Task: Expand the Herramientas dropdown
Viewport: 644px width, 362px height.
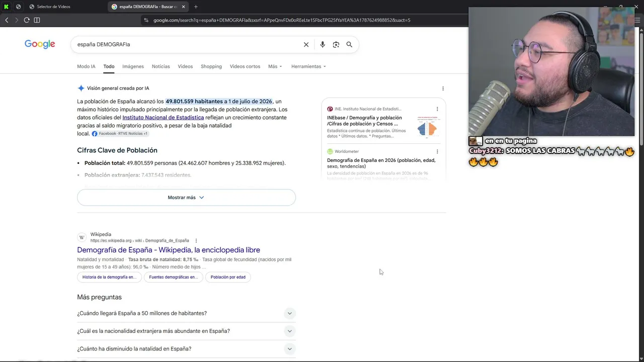Action: coord(308,66)
